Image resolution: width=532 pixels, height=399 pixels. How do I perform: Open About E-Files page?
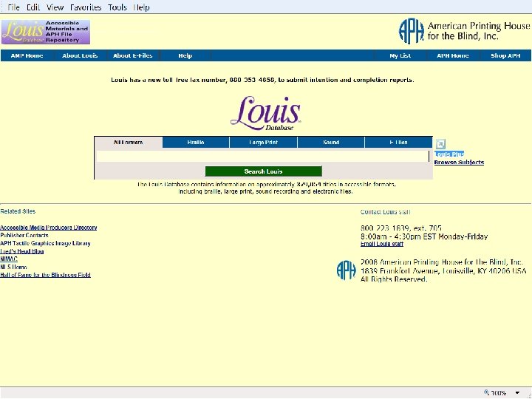(x=133, y=55)
